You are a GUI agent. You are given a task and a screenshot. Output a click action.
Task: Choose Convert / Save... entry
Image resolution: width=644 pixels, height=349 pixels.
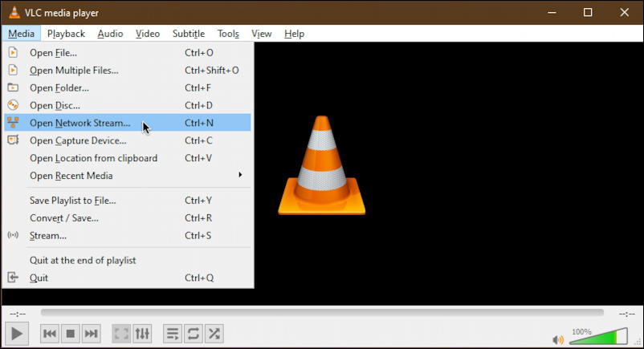pos(128,217)
